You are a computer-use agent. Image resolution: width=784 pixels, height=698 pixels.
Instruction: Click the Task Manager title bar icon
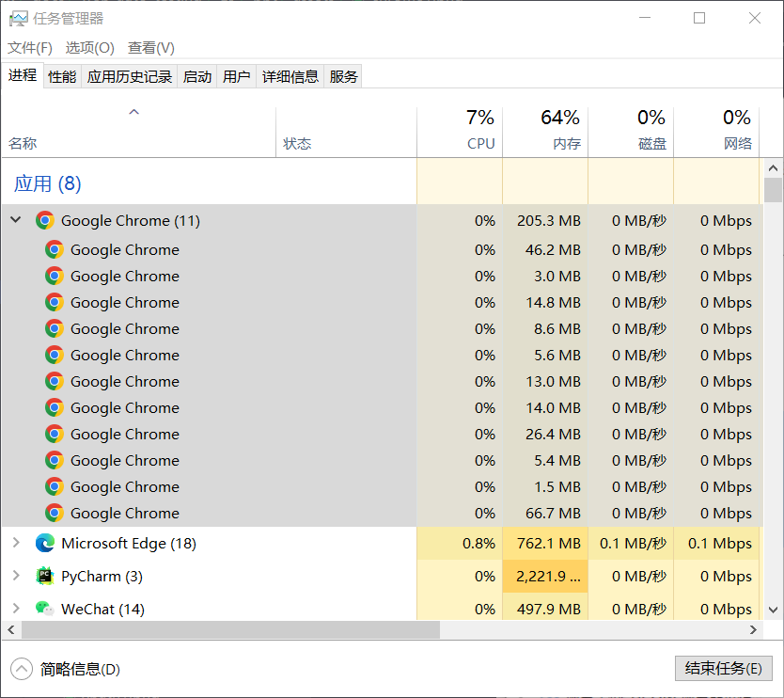click(19, 19)
